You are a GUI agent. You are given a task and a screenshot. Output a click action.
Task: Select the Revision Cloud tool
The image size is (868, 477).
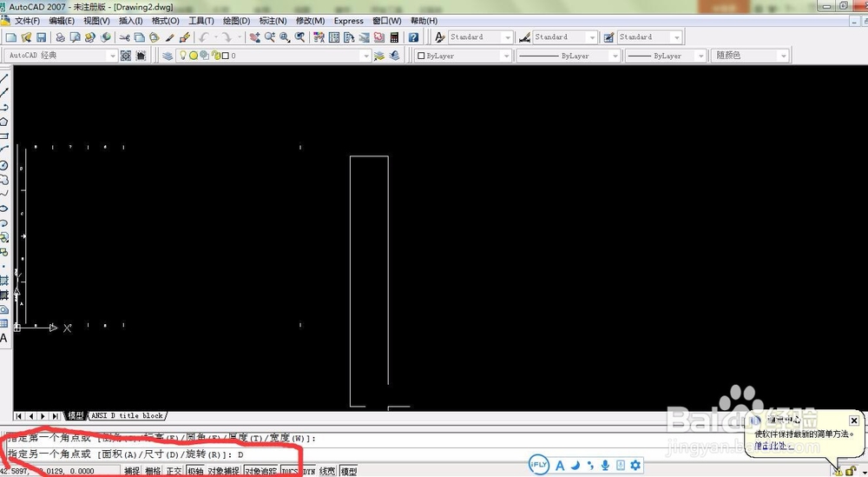coord(3,180)
